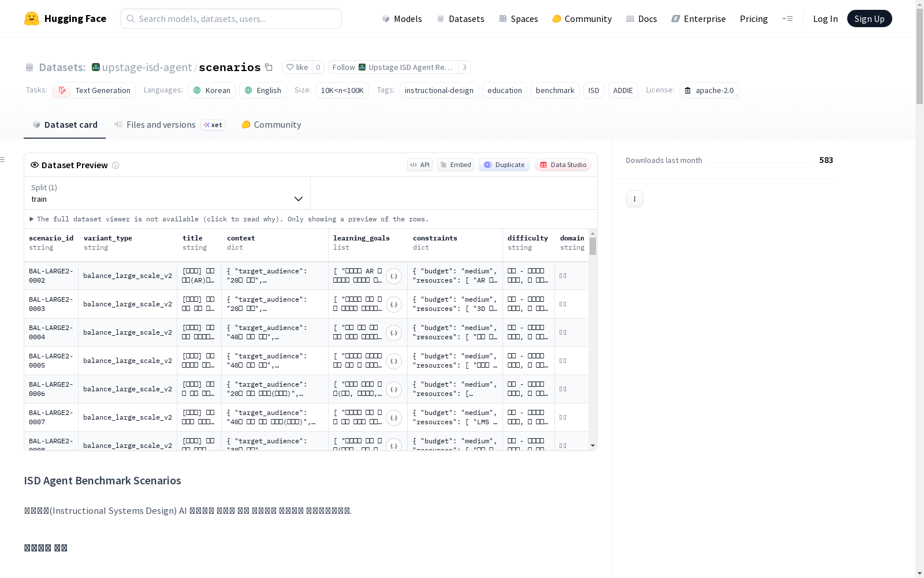This screenshot has height=578, width=924.
Task: Click the table scroll down arrow
Action: [593, 446]
